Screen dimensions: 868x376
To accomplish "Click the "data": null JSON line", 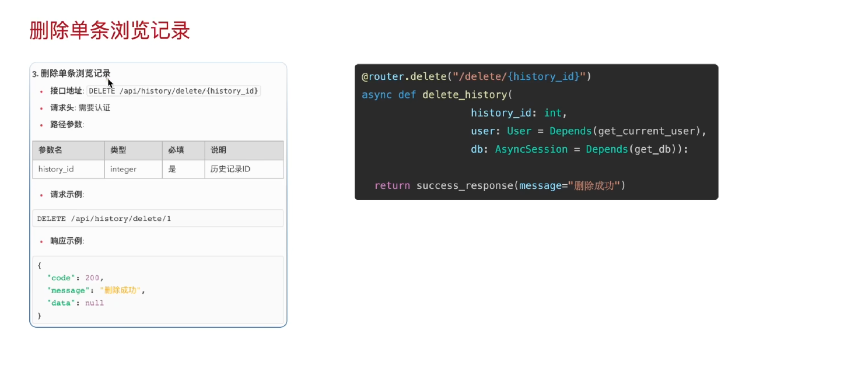I will coord(75,303).
